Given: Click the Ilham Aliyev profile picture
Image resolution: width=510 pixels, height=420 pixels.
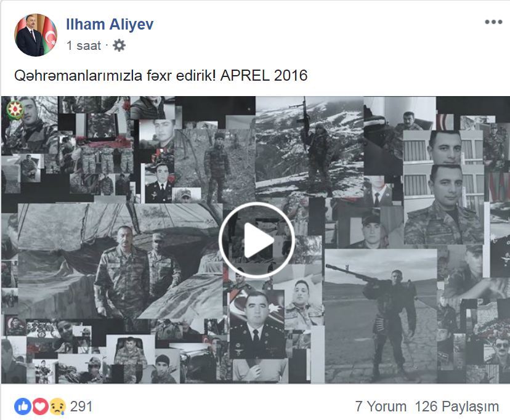Looking at the screenshot, I should [36, 34].
